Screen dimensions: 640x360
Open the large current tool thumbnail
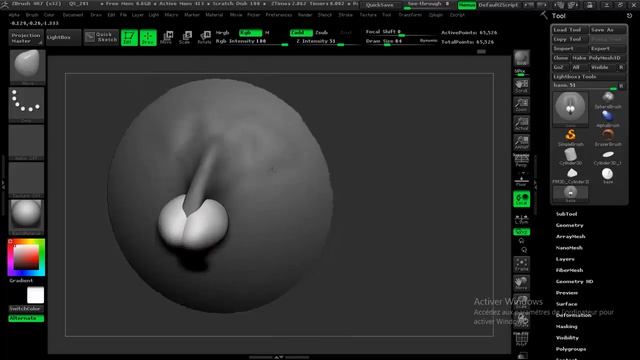coord(571,109)
